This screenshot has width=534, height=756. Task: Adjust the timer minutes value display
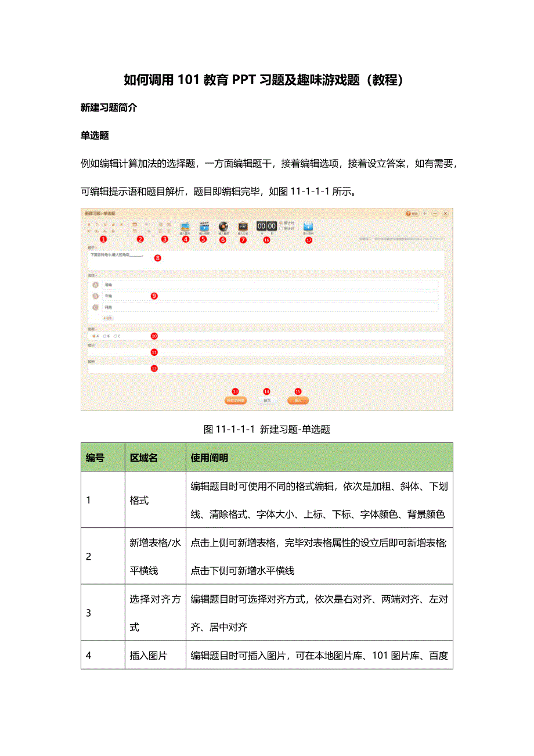(x=262, y=225)
